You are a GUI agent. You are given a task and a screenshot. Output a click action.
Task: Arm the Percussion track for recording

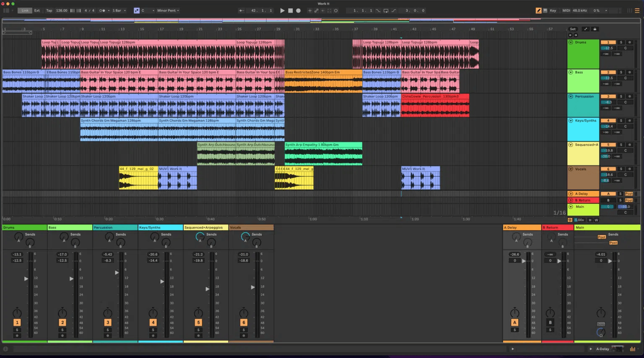point(629,96)
